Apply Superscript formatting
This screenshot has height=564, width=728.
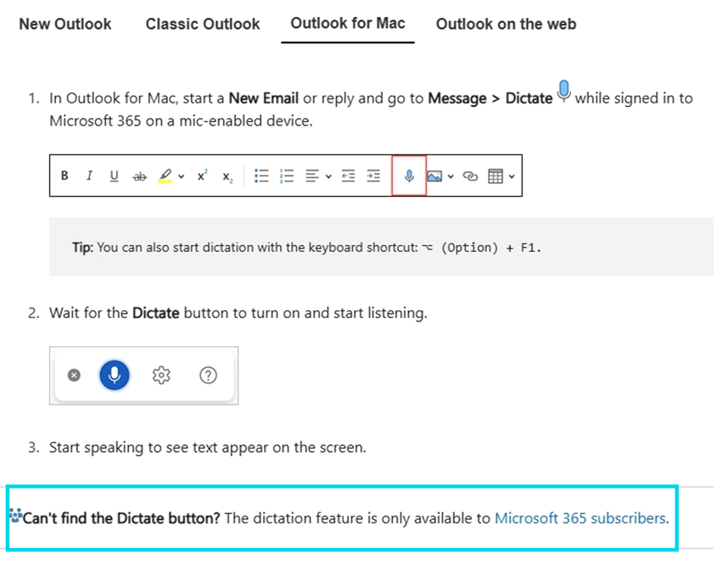(x=202, y=175)
